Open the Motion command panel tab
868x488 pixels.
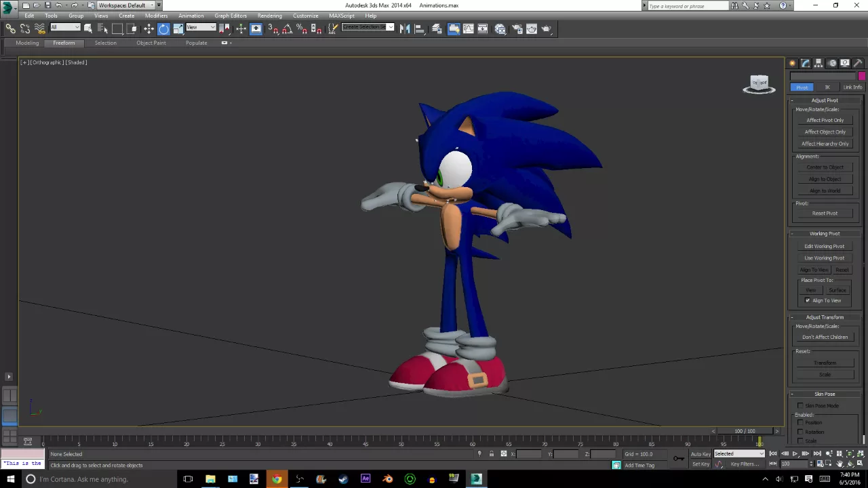coord(832,63)
